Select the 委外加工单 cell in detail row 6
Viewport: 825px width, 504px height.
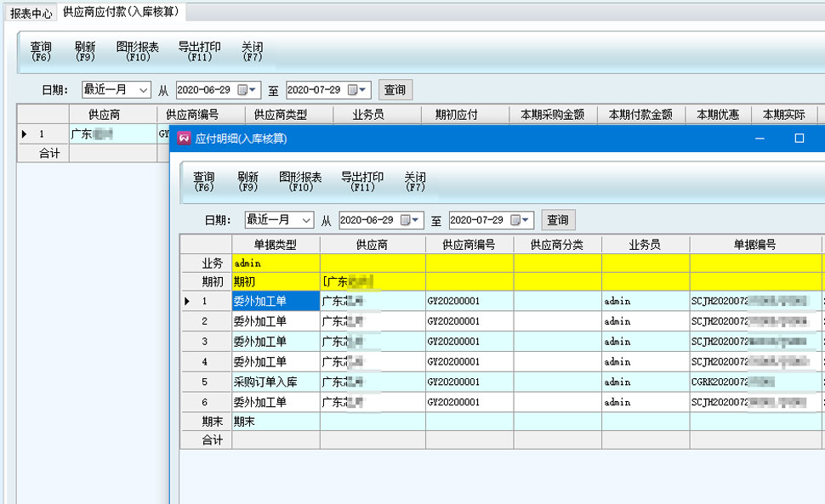point(276,402)
